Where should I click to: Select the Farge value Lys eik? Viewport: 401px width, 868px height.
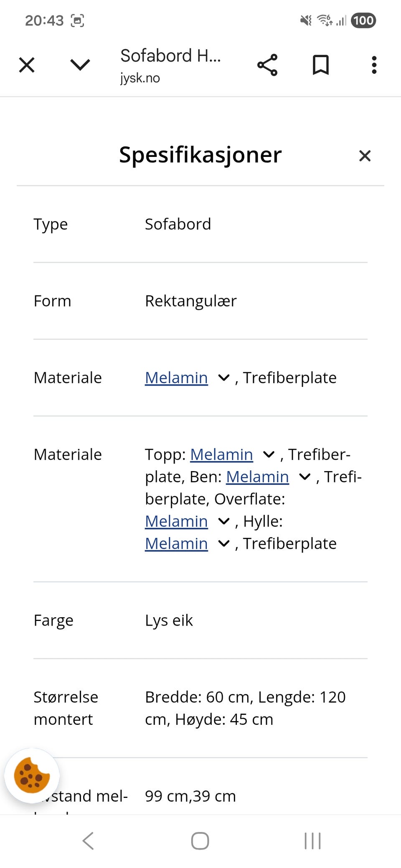[x=169, y=621]
